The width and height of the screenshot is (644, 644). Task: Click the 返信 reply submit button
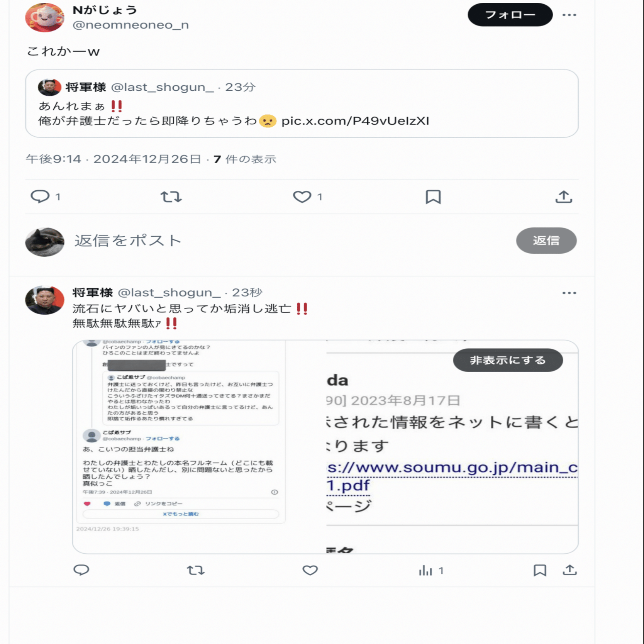[546, 240]
